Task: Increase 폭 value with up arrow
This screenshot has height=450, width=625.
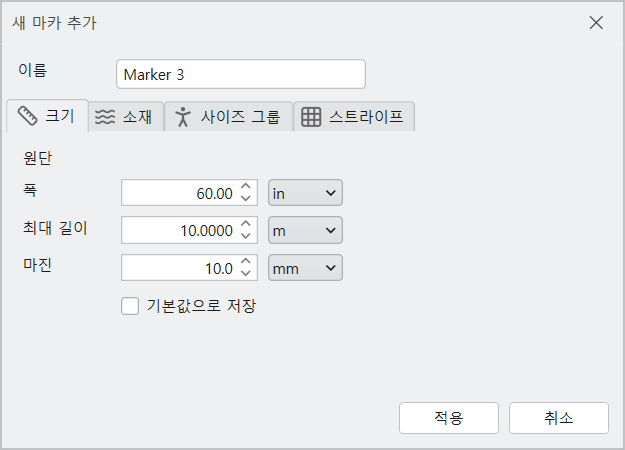Action: (246, 187)
